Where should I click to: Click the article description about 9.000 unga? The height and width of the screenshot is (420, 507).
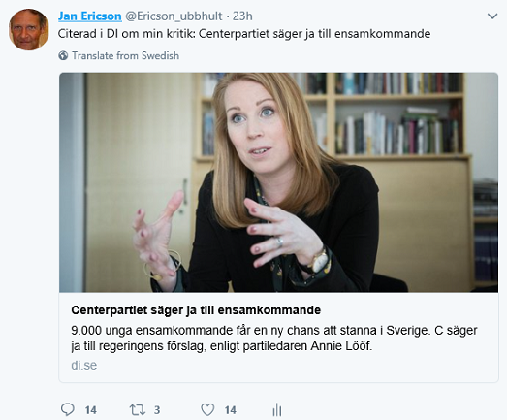(x=274, y=339)
